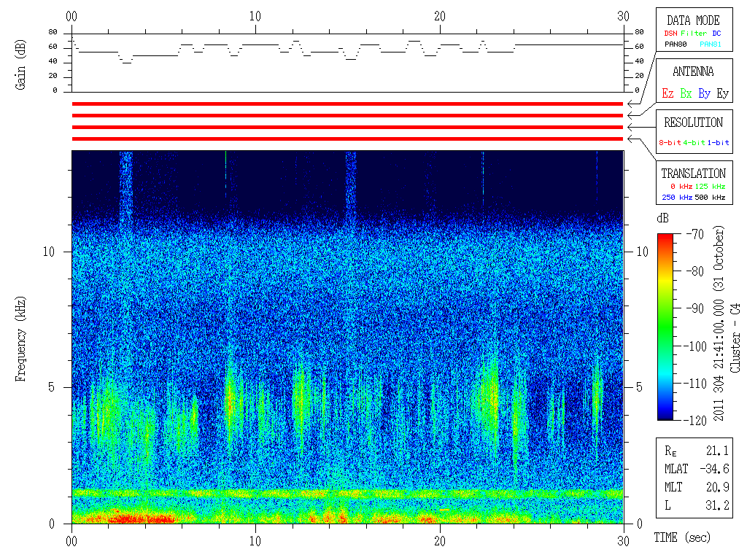Click the left gain axis value 80

53,32
